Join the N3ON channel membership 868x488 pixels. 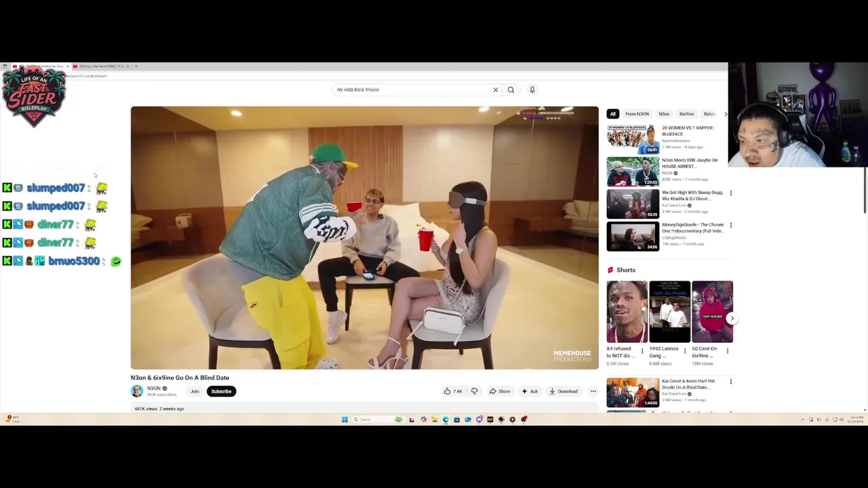click(195, 391)
